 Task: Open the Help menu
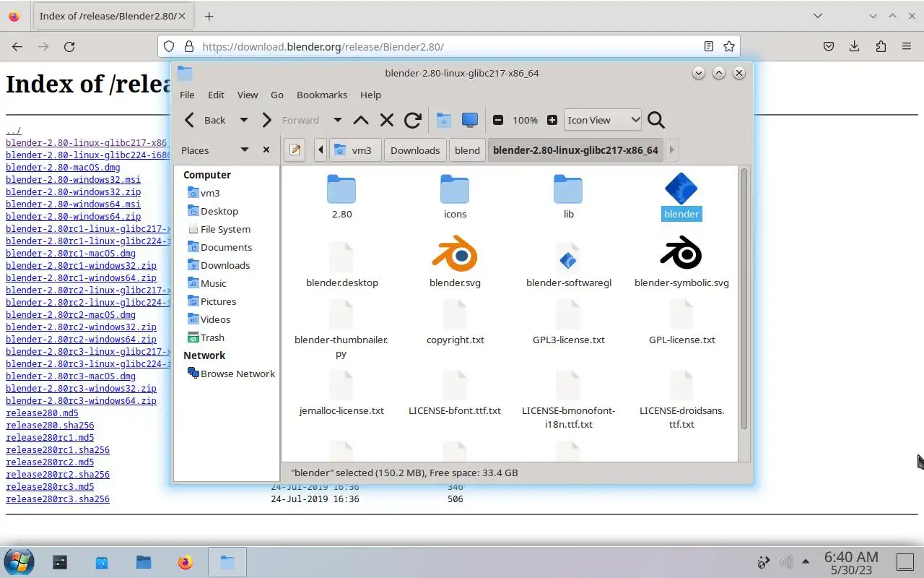370,95
